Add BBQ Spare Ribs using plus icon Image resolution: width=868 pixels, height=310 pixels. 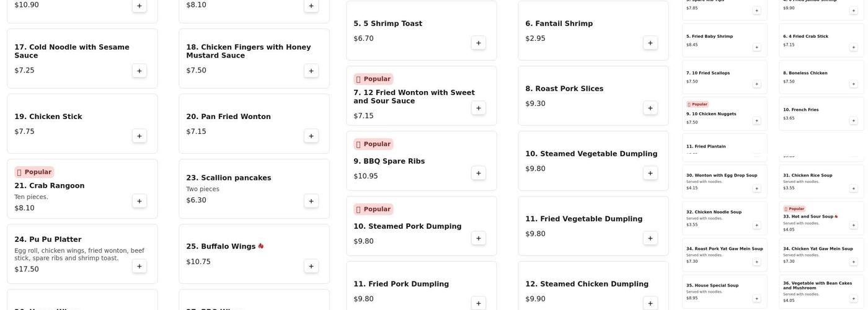point(479,173)
